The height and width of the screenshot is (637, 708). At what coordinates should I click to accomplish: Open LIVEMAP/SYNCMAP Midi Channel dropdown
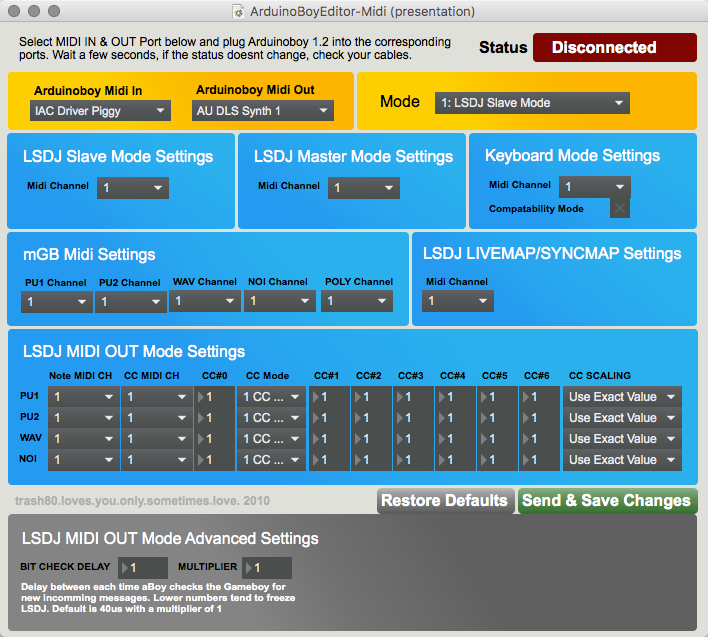click(x=458, y=301)
